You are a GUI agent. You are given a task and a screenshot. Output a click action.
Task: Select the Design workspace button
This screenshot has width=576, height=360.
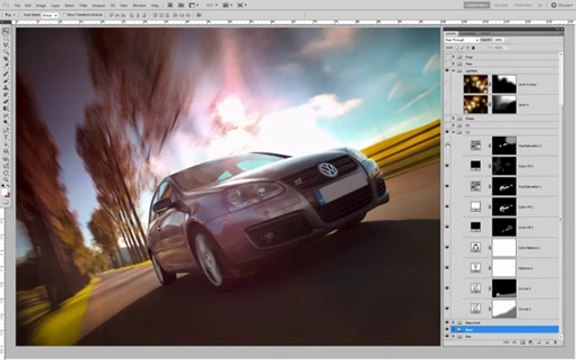501,5
